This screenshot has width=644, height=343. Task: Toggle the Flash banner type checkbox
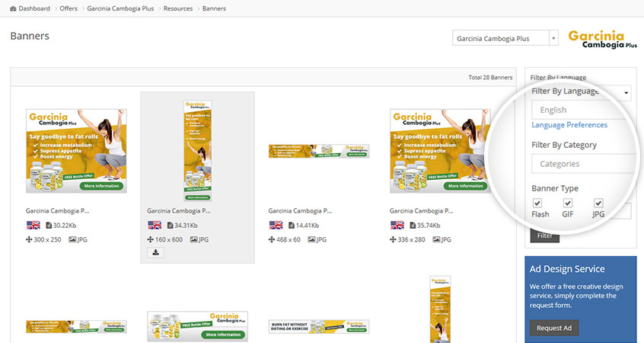(x=537, y=203)
